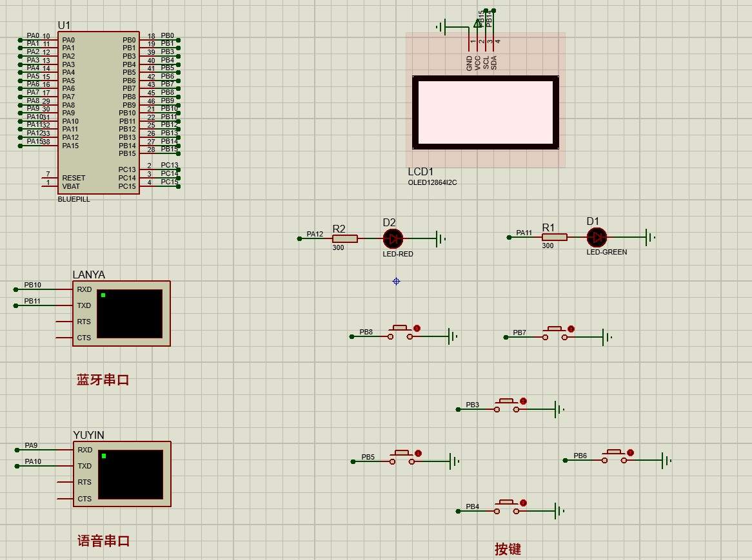752x560 pixels.
Task: Select the 蓝牙串口 text annotation
Action: (x=103, y=380)
